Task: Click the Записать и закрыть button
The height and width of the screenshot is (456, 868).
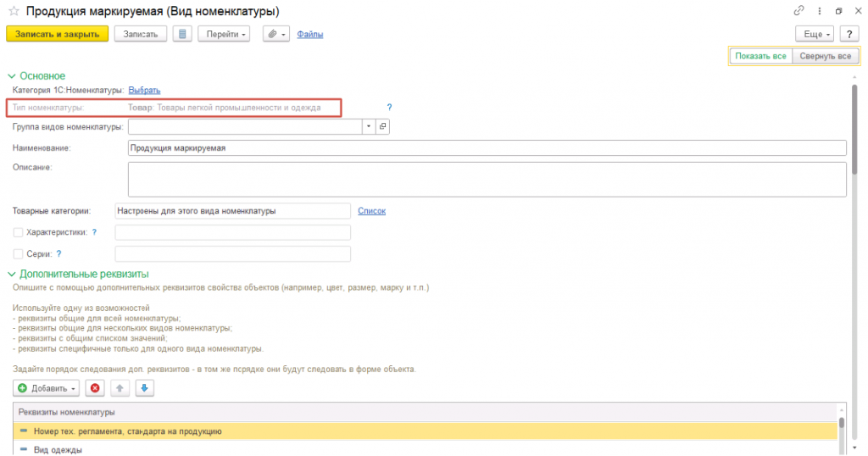Action: click(57, 34)
